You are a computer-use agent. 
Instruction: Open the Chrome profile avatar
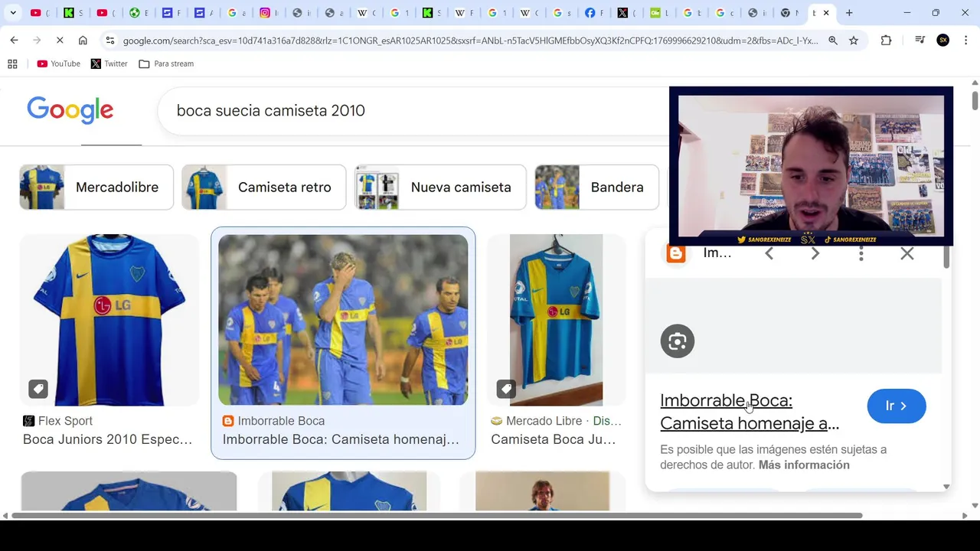[x=943, y=41]
